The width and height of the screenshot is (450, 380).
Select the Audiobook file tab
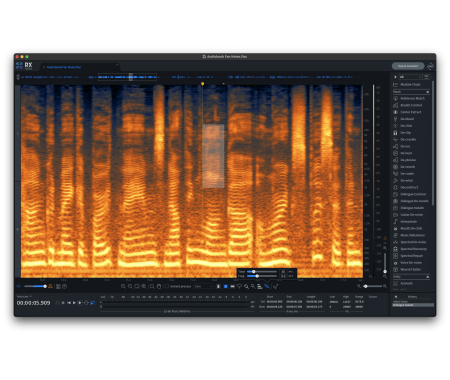tap(63, 67)
